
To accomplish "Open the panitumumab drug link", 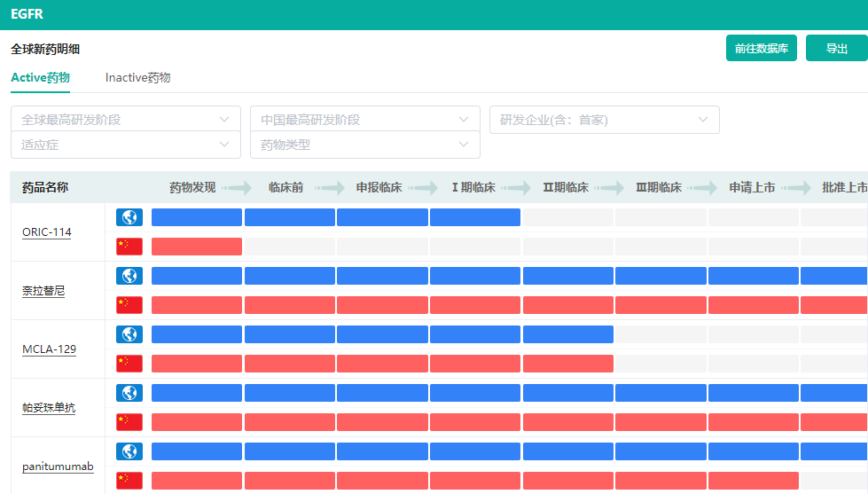I will (58, 467).
